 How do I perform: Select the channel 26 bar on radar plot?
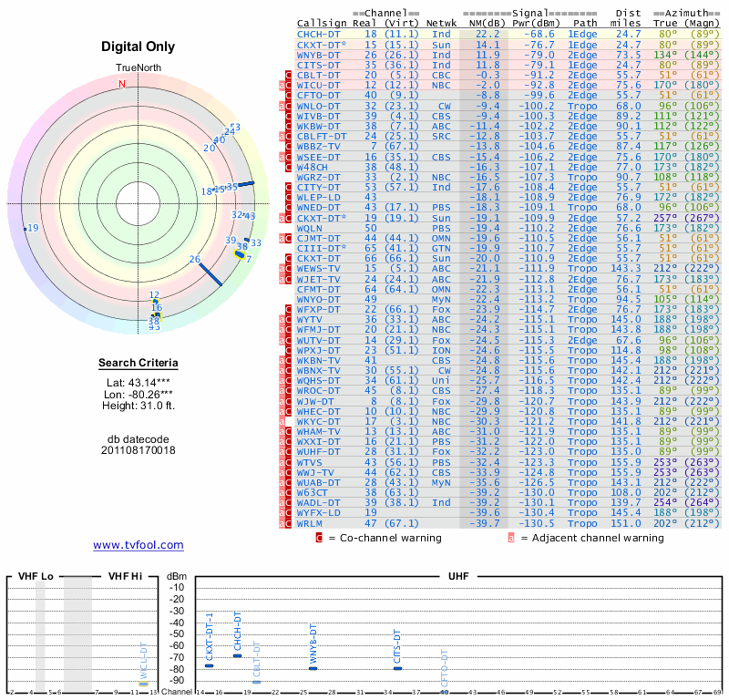(210, 273)
